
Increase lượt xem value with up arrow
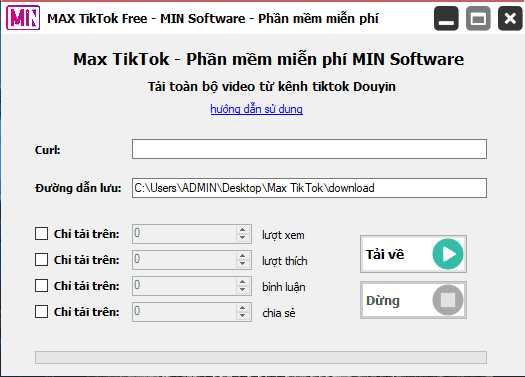[243, 230]
